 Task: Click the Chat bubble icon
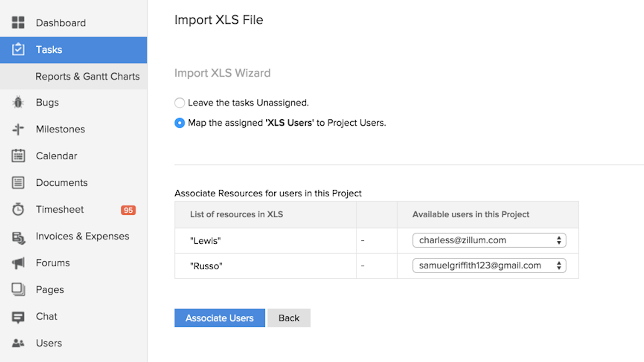point(18,317)
